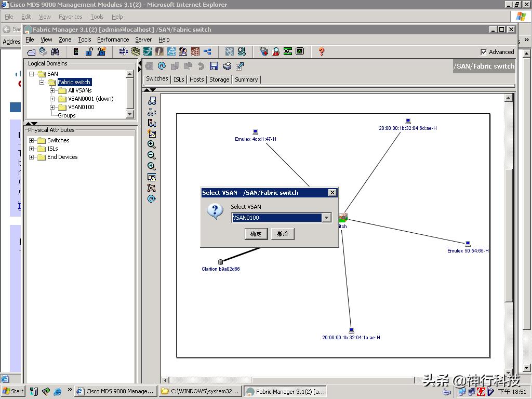Click the zoom in magnifier icon
The height and width of the screenshot is (399, 532).
pos(152,144)
